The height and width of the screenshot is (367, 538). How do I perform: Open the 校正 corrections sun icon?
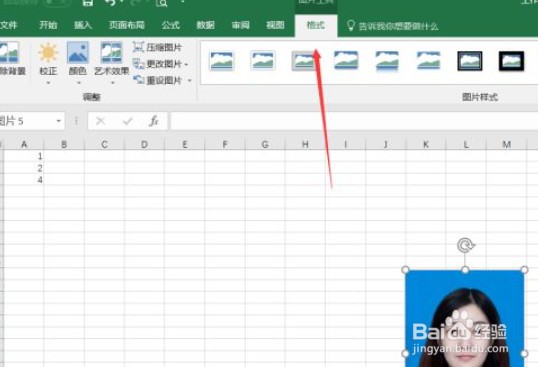click(x=48, y=52)
